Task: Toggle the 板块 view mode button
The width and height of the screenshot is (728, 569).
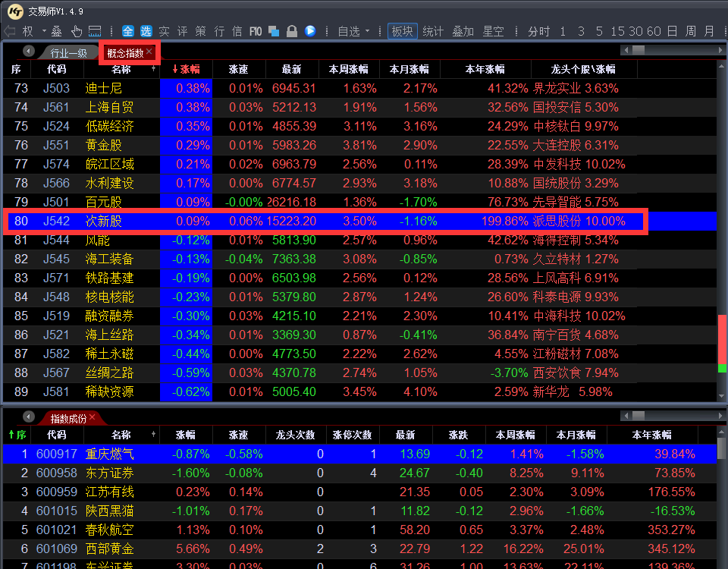Action: click(402, 31)
